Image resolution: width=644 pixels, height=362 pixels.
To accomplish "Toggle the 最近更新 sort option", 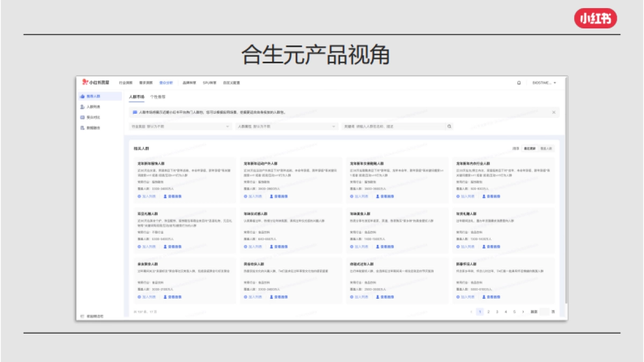I will pos(529,149).
